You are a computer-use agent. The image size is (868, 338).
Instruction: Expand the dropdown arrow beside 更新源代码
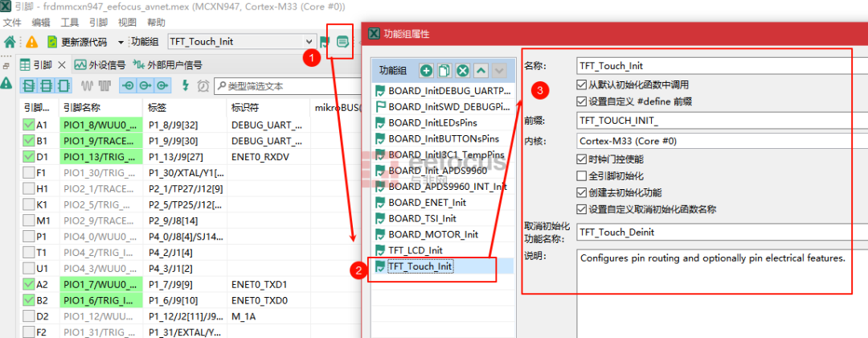pos(121,43)
